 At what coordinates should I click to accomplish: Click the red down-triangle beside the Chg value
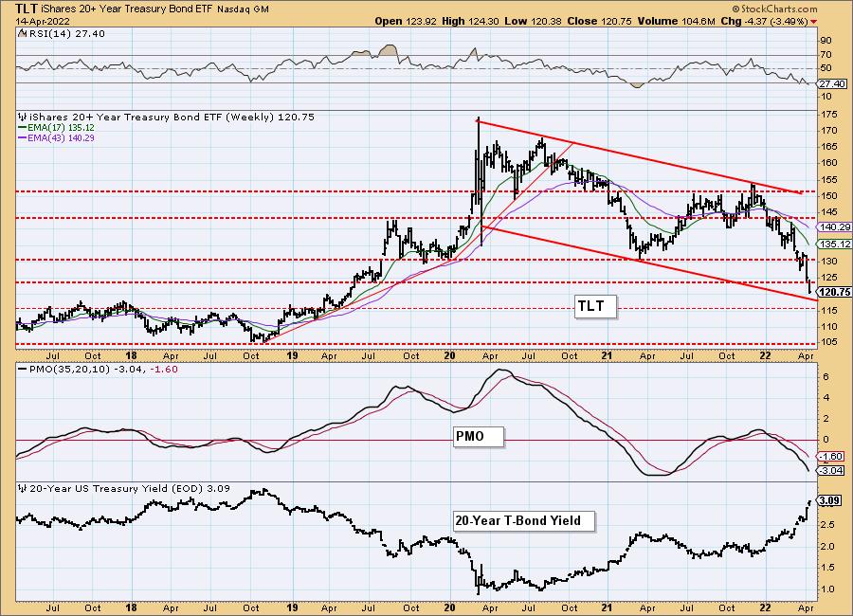[x=814, y=22]
